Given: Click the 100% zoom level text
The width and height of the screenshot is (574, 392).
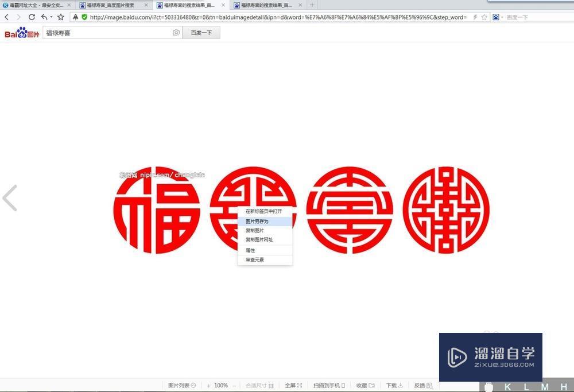Looking at the screenshot, I should pyautogui.click(x=221, y=386).
